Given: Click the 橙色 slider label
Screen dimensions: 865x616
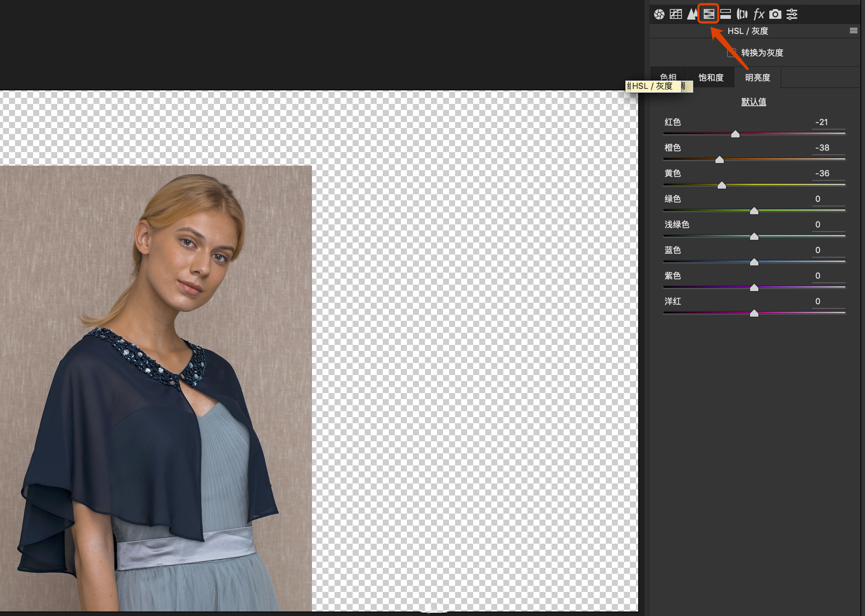Looking at the screenshot, I should tap(672, 148).
